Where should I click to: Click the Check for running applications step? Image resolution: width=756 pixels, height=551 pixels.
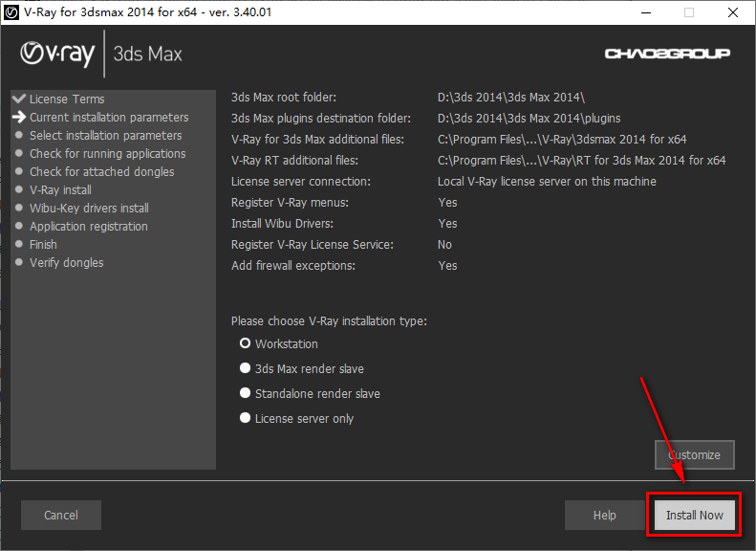[x=107, y=153]
